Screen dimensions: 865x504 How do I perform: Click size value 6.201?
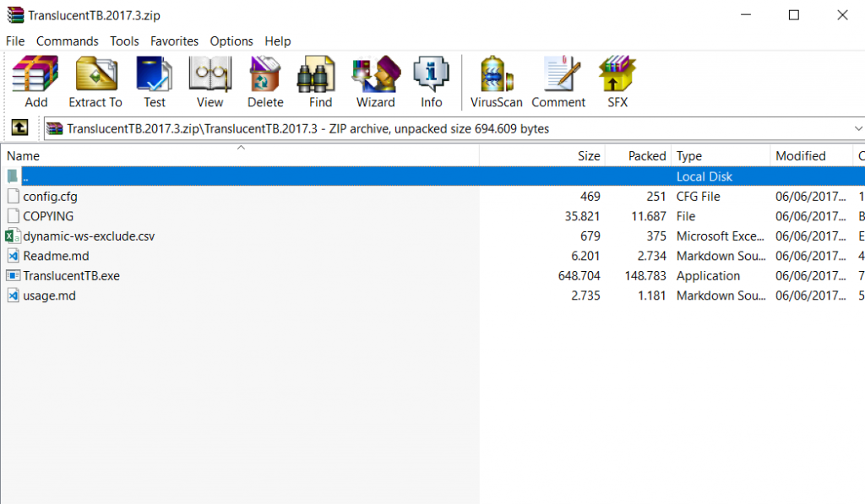tap(585, 256)
